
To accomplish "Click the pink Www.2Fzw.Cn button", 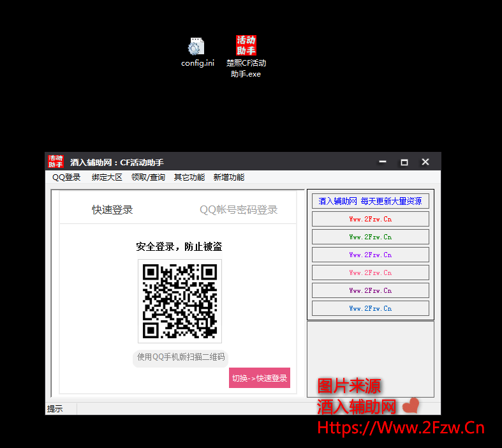I will 371,273.
